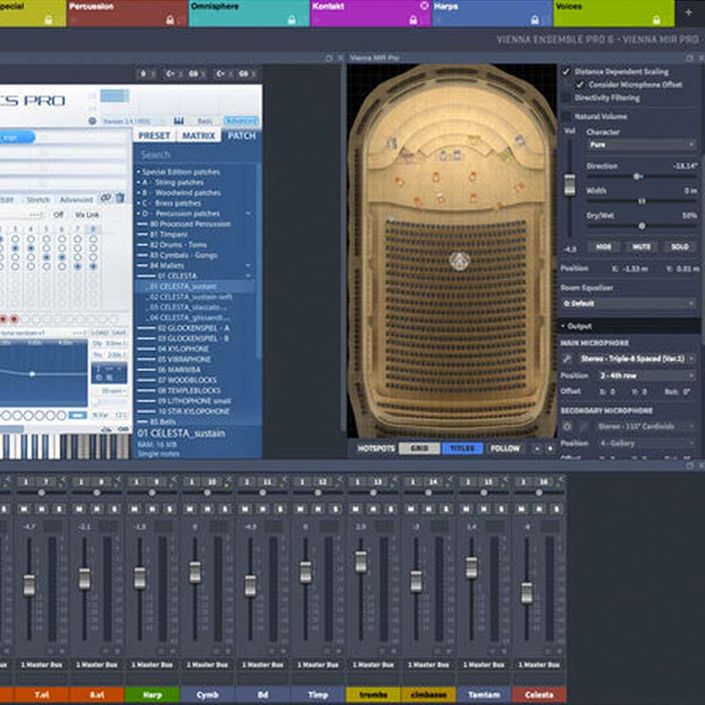Open main microphone Position 4th row dropdown
The image size is (705, 705).
pos(647,375)
